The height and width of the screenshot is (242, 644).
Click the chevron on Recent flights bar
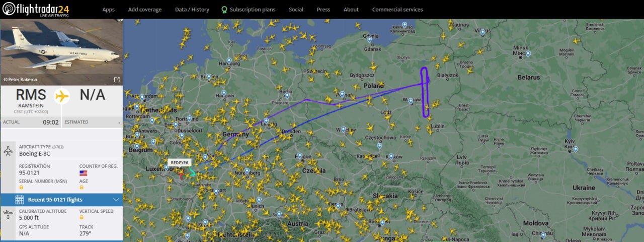[116, 200]
